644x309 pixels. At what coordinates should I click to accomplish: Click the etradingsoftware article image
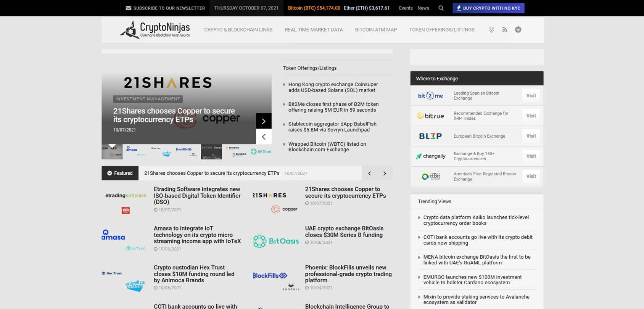pos(126,202)
